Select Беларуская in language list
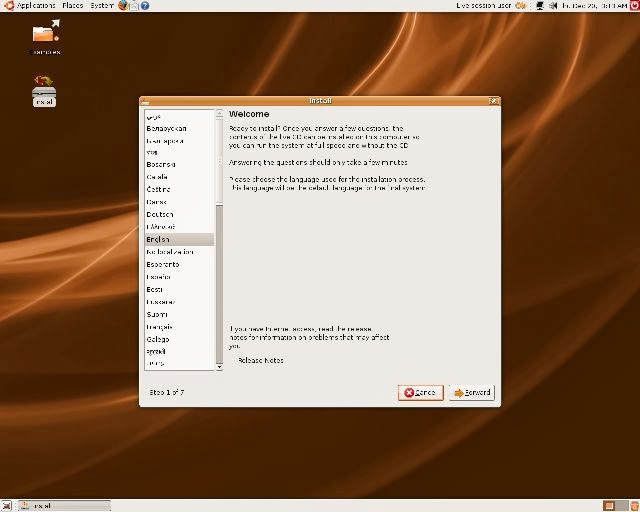The height and width of the screenshot is (512, 640). point(179,128)
